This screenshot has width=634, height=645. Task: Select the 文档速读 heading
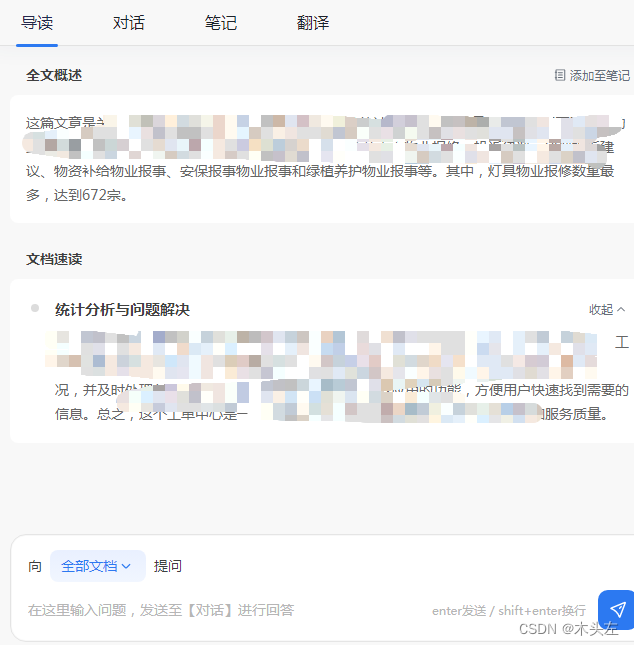54,259
